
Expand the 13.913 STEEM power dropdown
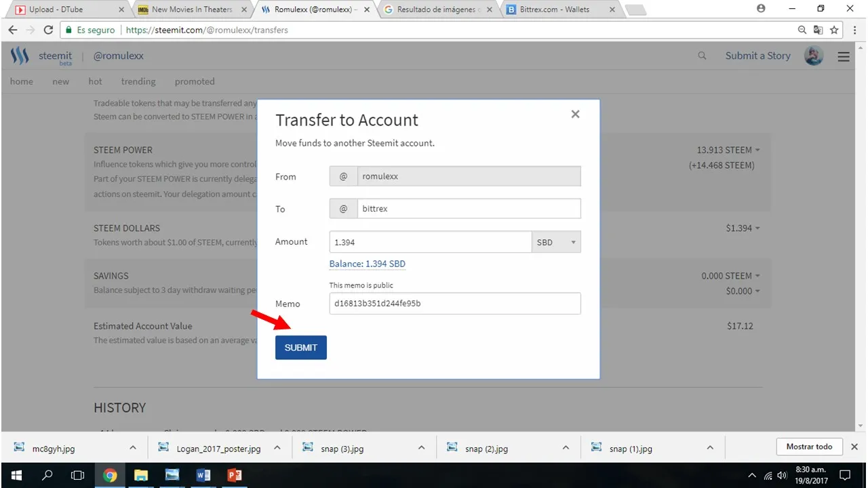point(757,150)
